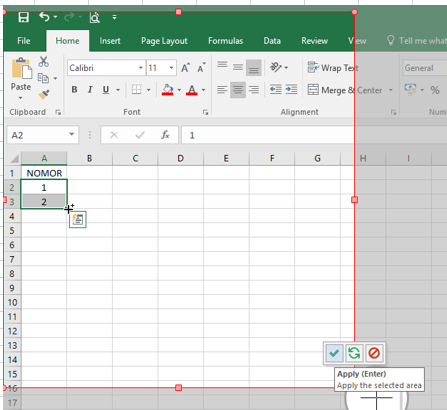This screenshot has width=447, height=410.
Task: Open the Calibri font name dropdown
Action: click(141, 68)
